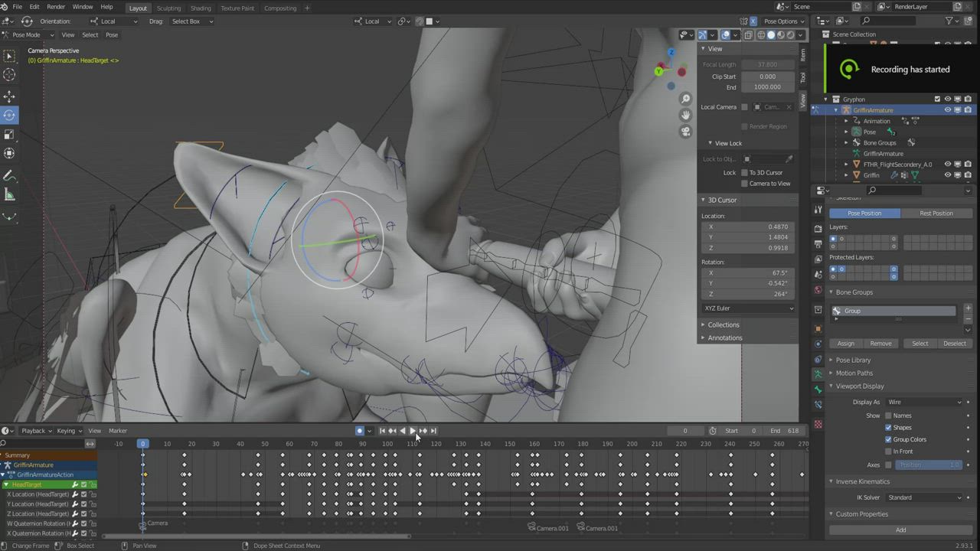980x551 pixels.
Task: Click the Lock to Object eyedropper
Action: point(789,159)
